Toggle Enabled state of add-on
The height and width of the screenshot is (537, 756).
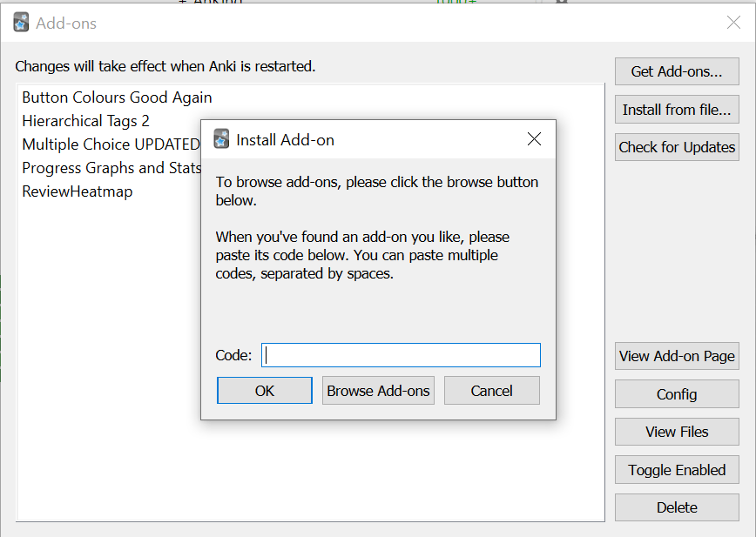coord(677,470)
